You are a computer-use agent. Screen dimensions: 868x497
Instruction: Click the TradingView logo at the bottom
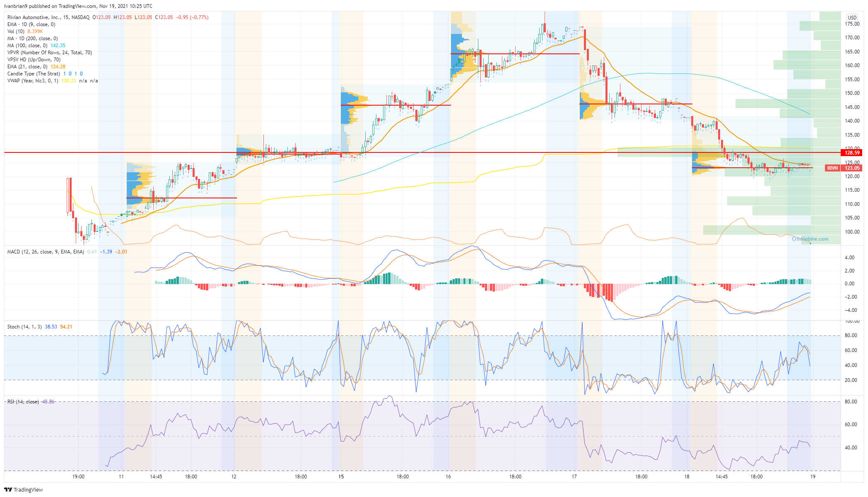(x=24, y=490)
